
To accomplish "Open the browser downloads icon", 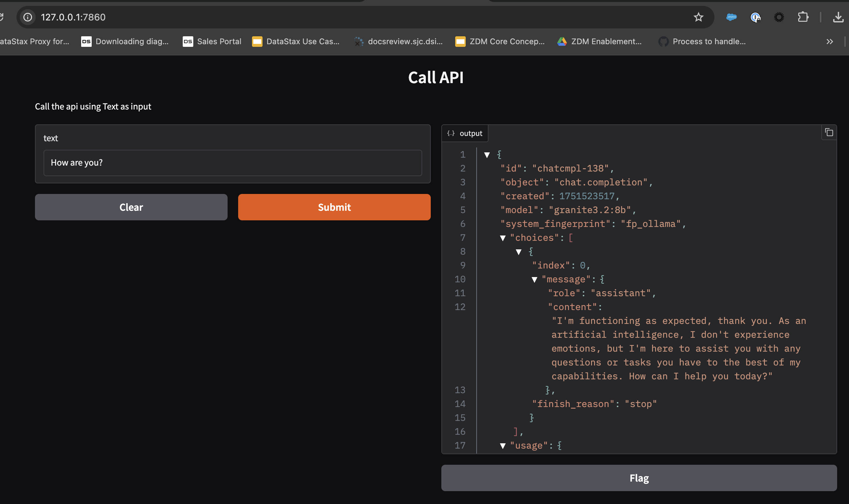I will [838, 17].
